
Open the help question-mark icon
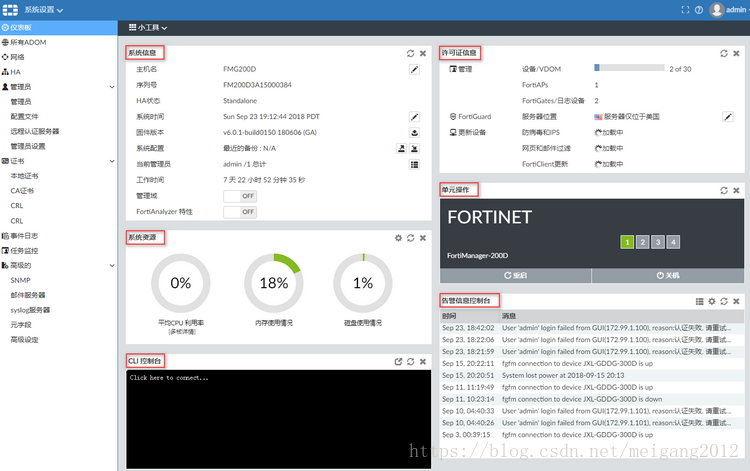click(699, 10)
